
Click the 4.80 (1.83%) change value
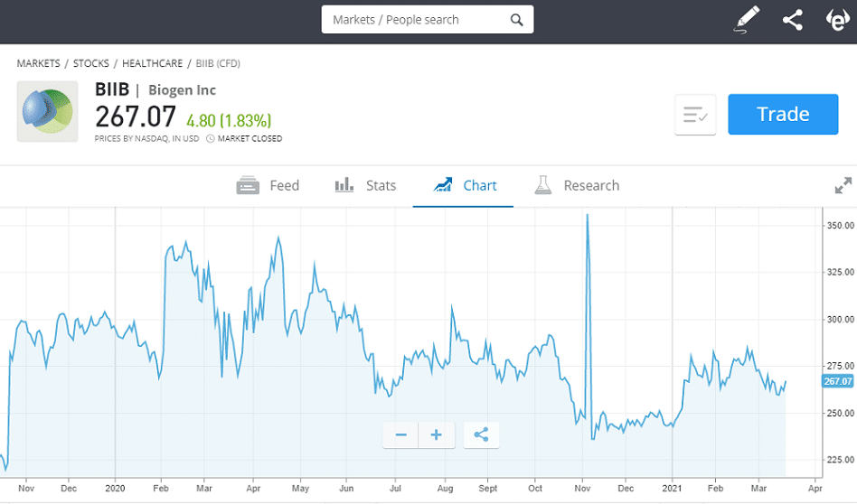click(x=229, y=120)
